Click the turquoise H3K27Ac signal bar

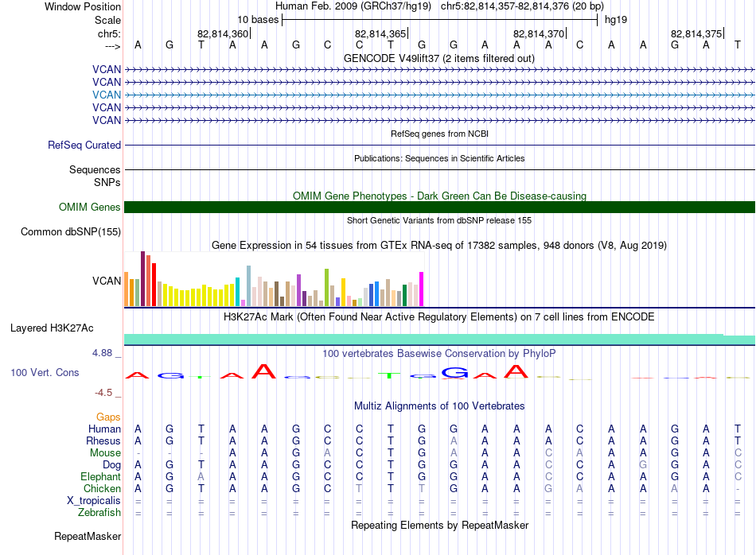point(440,340)
